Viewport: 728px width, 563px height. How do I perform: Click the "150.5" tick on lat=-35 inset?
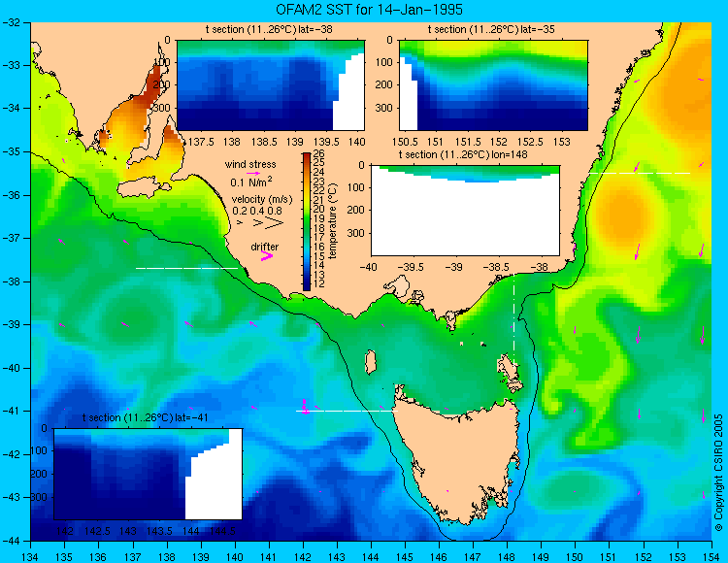[406, 141]
